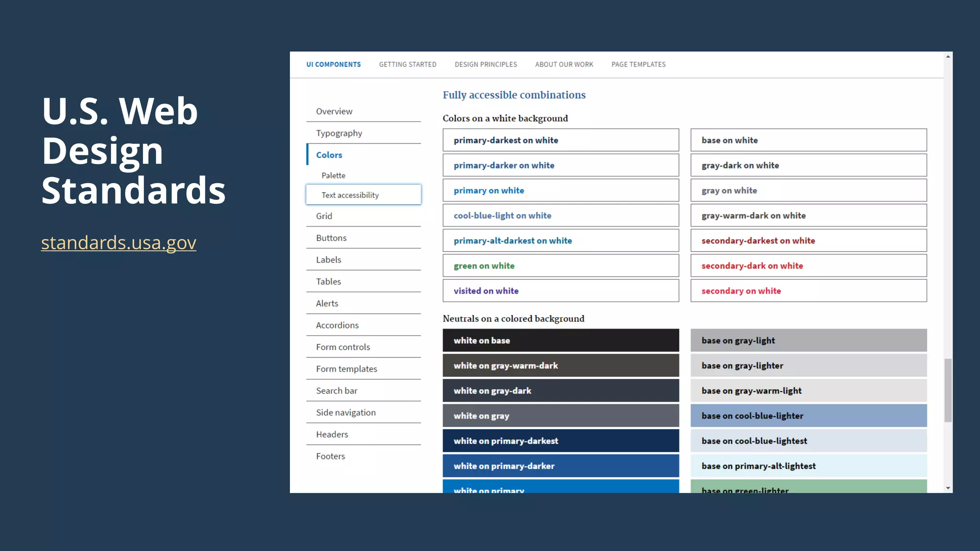This screenshot has width=980, height=551.
Task: Open Labels page in sidebar
Action: (x=364, y=260)
